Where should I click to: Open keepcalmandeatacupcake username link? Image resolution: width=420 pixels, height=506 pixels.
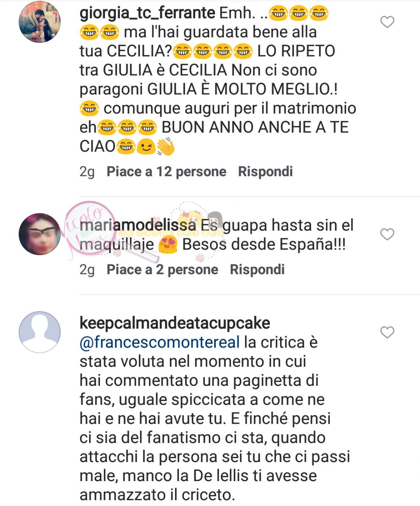174,323
